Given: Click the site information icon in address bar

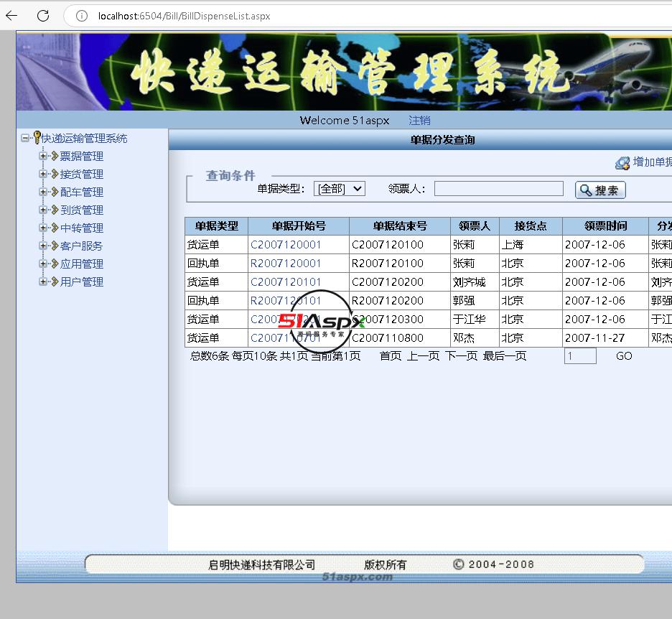Looking at the screenshot, I should [x=82, y=16].
